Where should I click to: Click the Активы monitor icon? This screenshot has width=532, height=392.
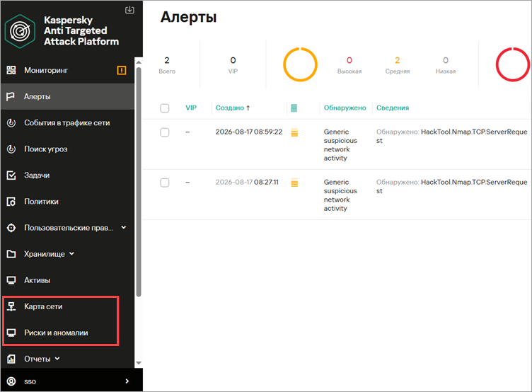point(11,280)
